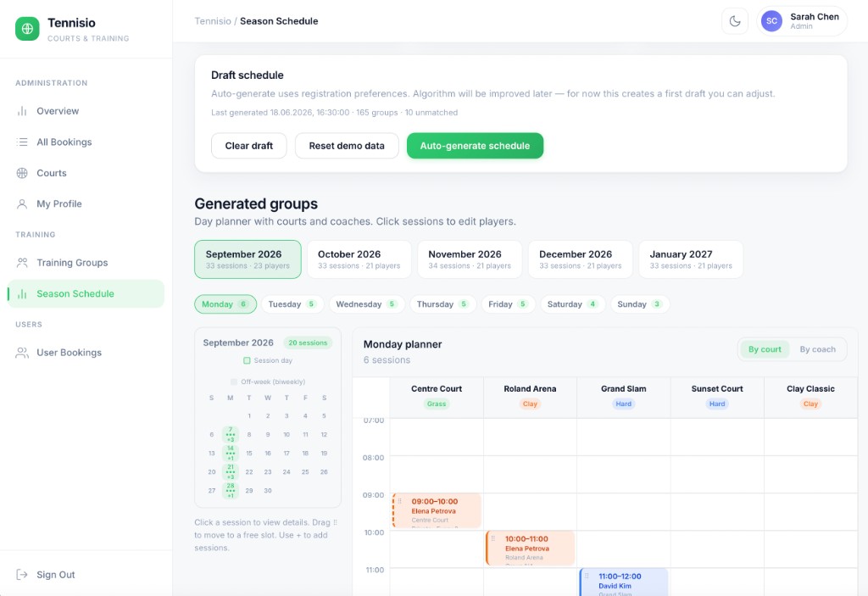Select the November 2026 month card

pyautogui.click(x=470, y=259)
